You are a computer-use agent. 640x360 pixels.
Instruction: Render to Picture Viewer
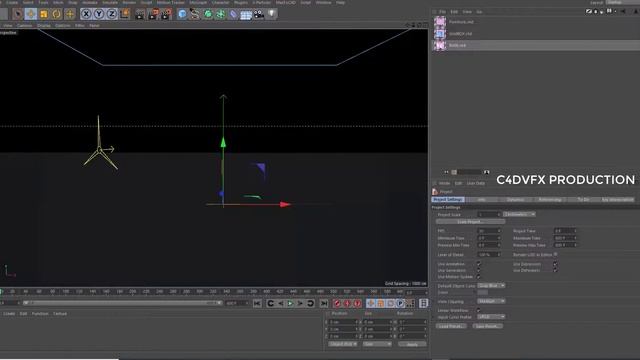click(153, 14)
